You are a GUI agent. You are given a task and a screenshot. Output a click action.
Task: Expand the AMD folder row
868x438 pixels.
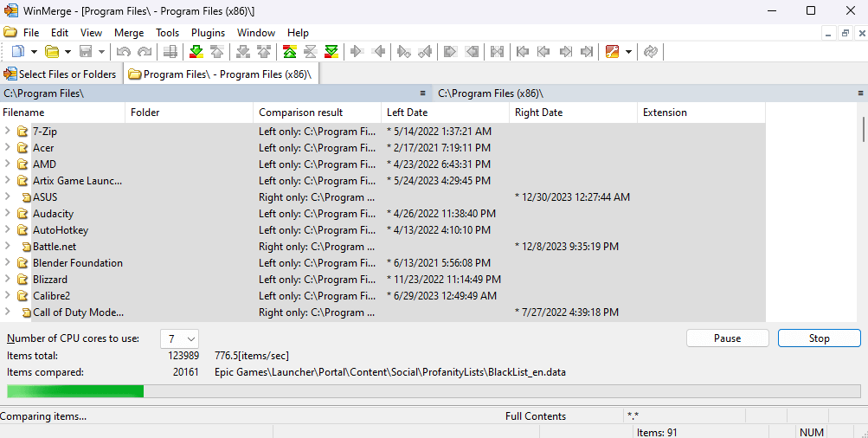pyautogui.click(x=7, y=164)
